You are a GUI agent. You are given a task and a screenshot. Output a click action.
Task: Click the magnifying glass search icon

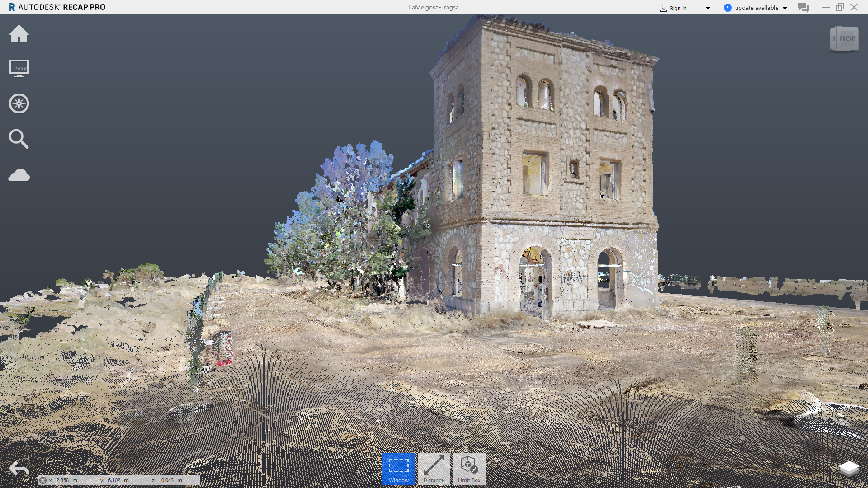19,139
